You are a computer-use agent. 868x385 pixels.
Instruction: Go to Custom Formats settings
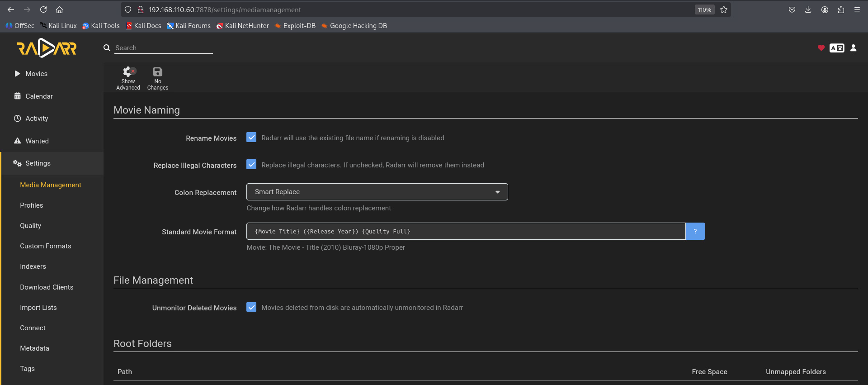46,246
